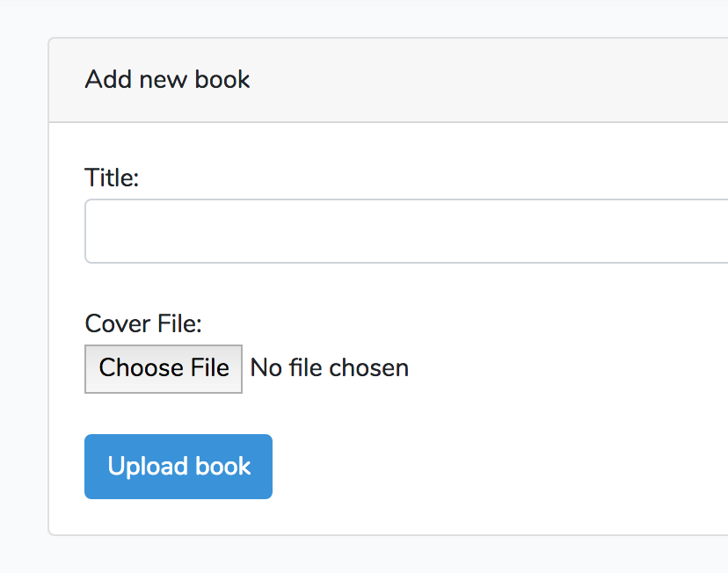
Task: Upload the new book
Action: point(178,467)
